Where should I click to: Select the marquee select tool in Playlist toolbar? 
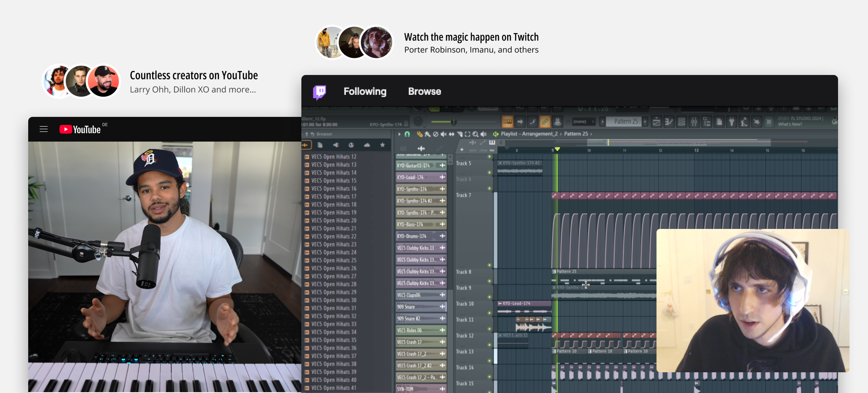(x=467, y=134)
